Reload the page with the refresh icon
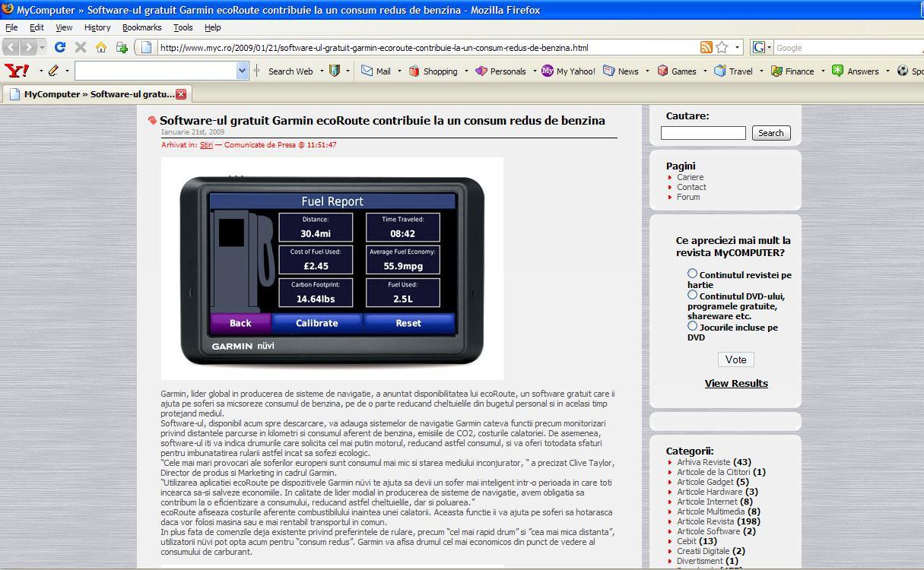Image resolution: width=924 pixels, height=570 pixels. coord(60,47)
